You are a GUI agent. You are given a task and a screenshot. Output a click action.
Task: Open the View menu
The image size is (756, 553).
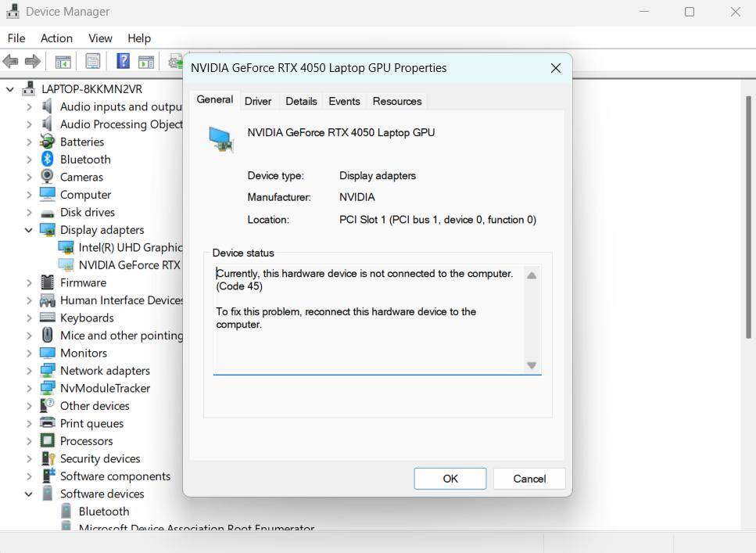tap(100, 38)
